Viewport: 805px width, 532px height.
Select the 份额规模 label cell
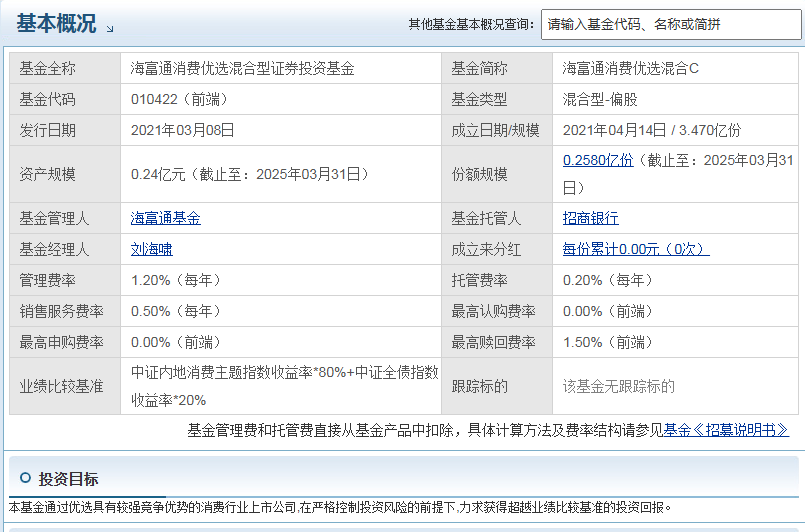497,174
